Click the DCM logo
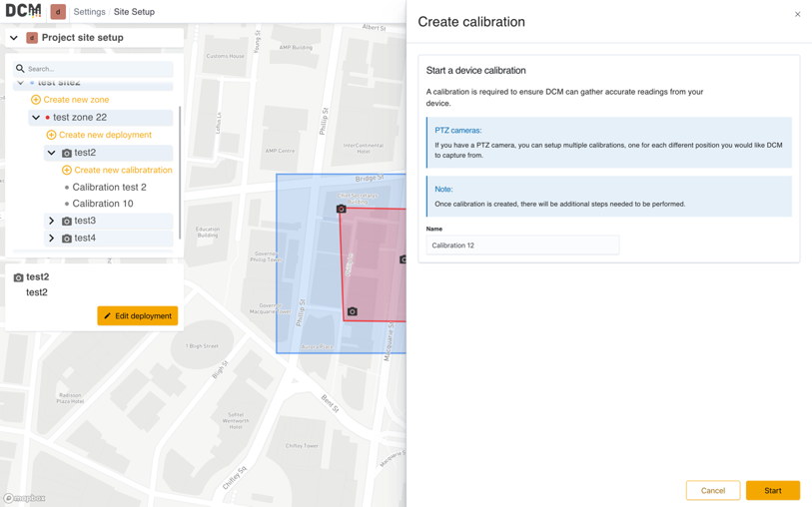The height and width of the screenshot is (507, 812). [x=23, y=11]
